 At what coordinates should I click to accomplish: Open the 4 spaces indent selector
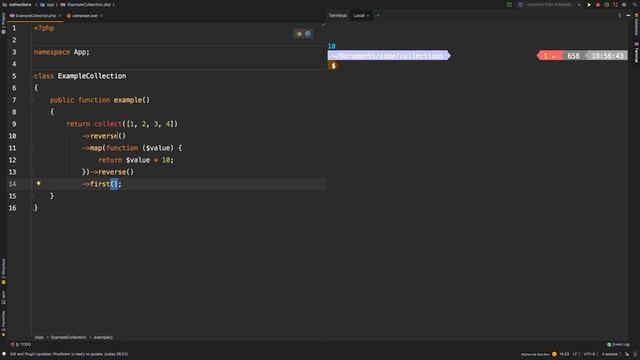coord(610,354)
